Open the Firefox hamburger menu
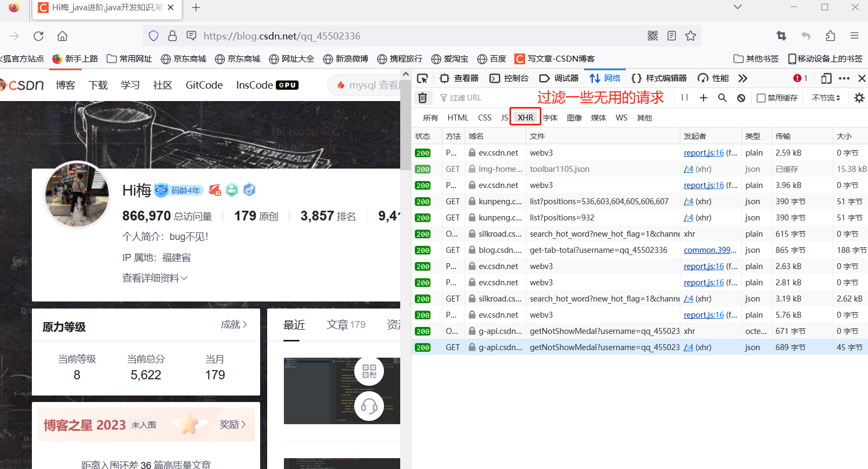Image resolution: width=868 pixels, height=469 pixels. (854, 36)
